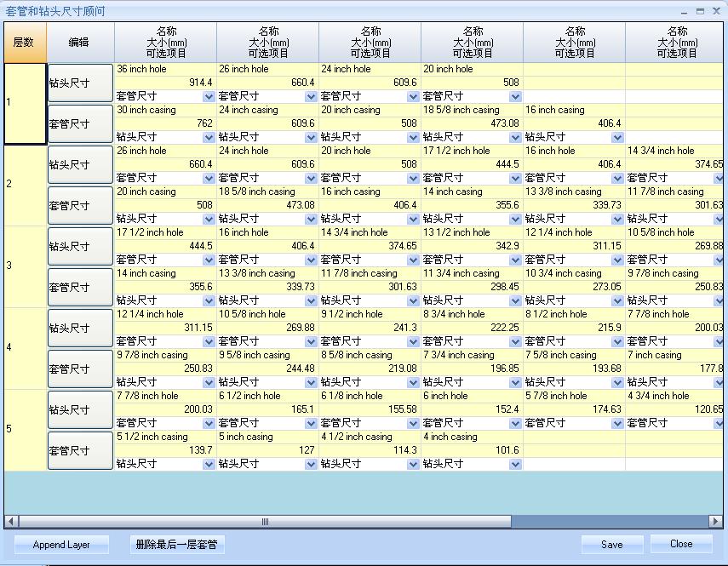The width and height of the screenshot is (728, 566).
Task: Click the 339.73 value in layer 2
Action: coord(574,205)
